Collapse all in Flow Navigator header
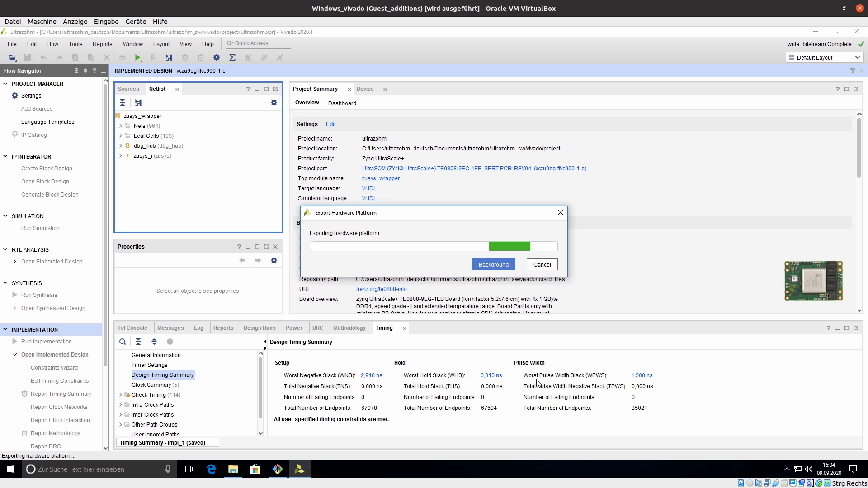Screen dimensions: 868x488 click(x=76, y=70)
